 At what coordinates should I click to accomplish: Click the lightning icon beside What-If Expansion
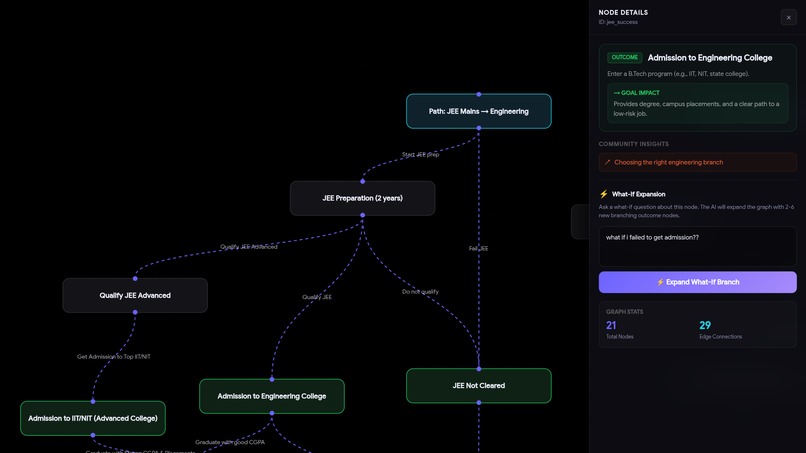pyautogui.click(x=603, y=194)
